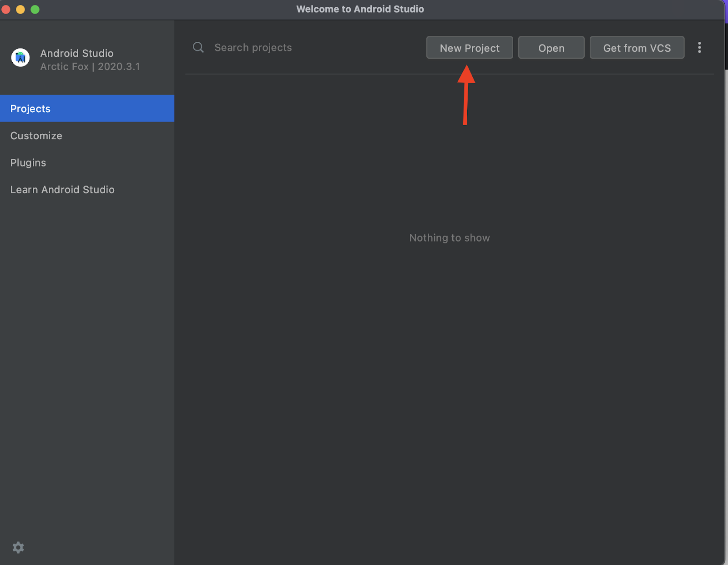Click the search magnifying glass icon
728x565 pixels.
[x=198, y=47]
